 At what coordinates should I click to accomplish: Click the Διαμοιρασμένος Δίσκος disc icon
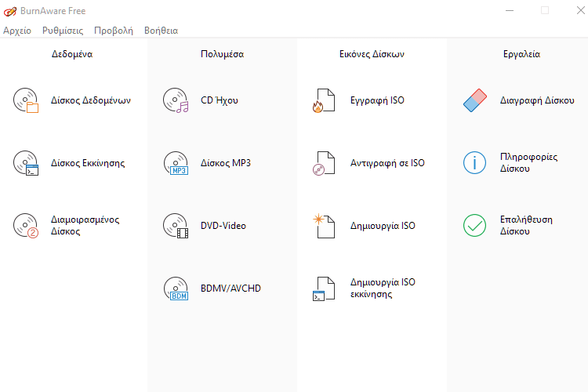pyautogui.click(x=26, y=226)
